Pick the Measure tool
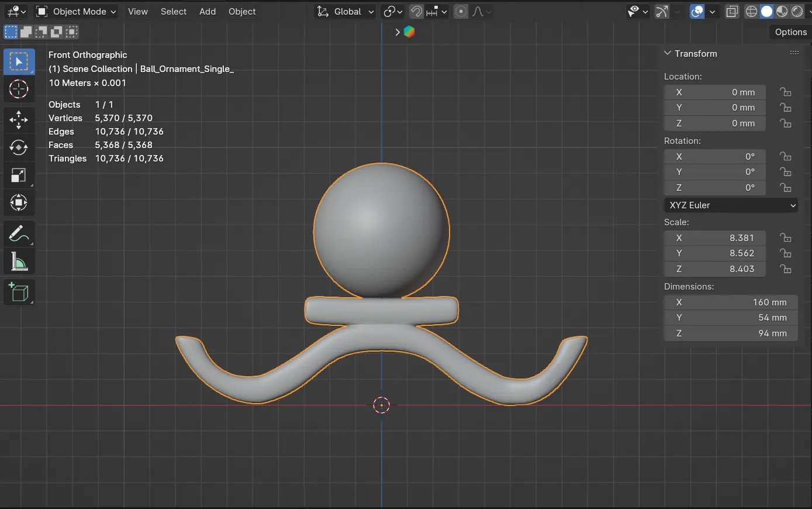The image size is (812, 509). pyautogui.click(x=19, y=262)
